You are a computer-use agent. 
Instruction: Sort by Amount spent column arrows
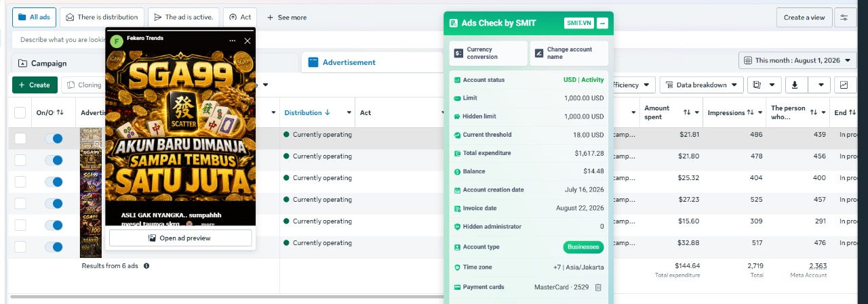click(x=686, y=112)
